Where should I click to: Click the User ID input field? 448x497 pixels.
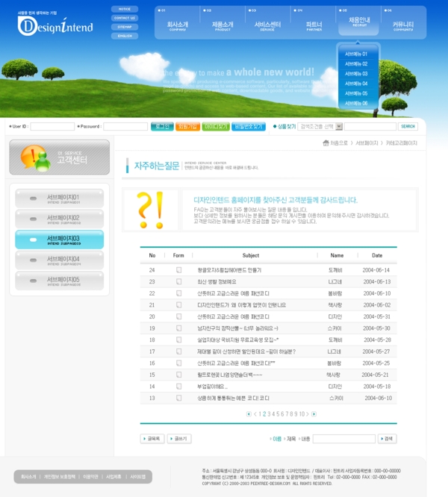(x=52, y=126)
